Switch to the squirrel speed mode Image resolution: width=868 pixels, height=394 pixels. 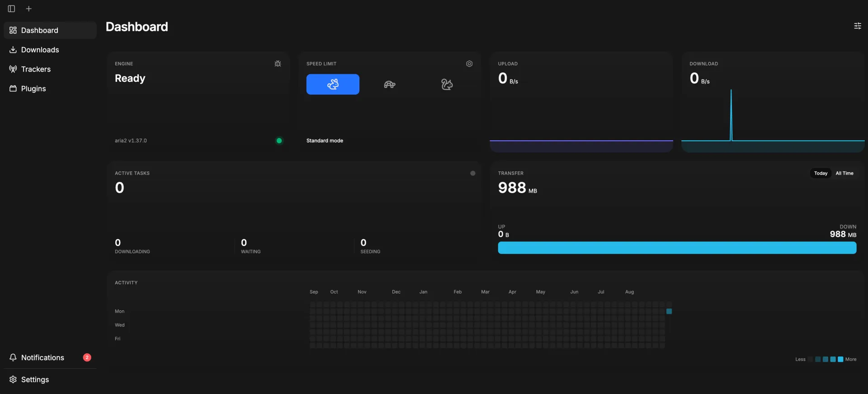tap(447, 84)
